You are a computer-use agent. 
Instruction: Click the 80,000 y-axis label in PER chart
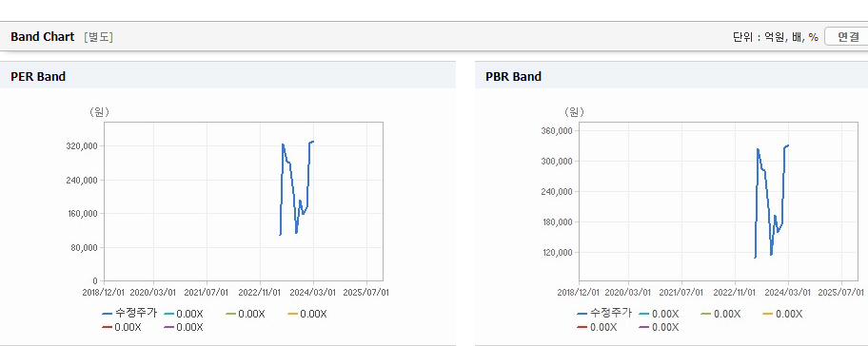click(x=84, y=247)
